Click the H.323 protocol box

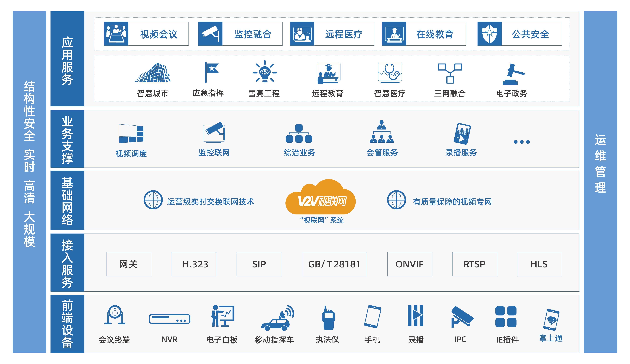point(194,264)
